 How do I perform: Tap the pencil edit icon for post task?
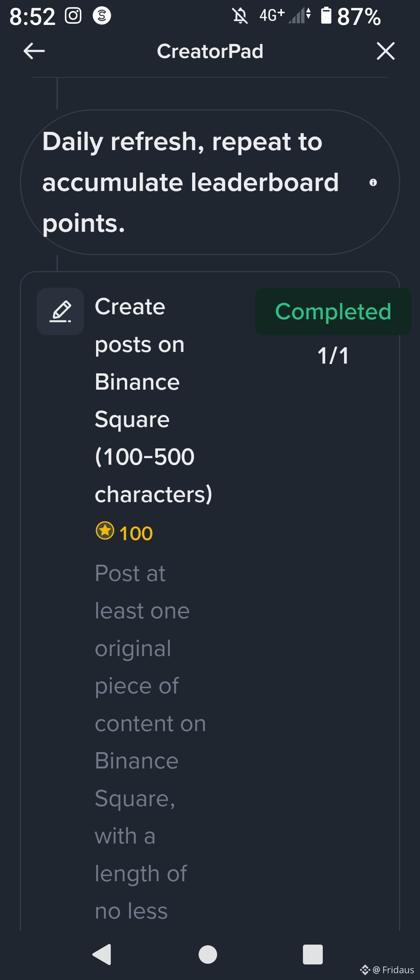[60, 311]
